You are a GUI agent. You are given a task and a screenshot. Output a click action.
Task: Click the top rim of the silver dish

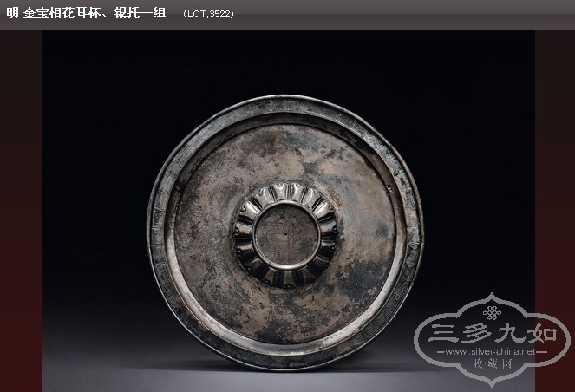pyautogui.click(x=285, y=102)
